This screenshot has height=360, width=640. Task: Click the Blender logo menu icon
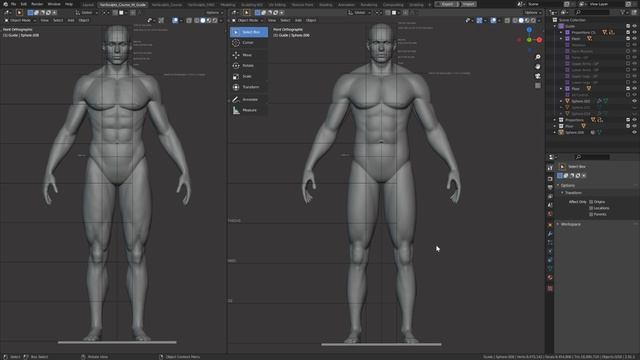coord(5,4)
